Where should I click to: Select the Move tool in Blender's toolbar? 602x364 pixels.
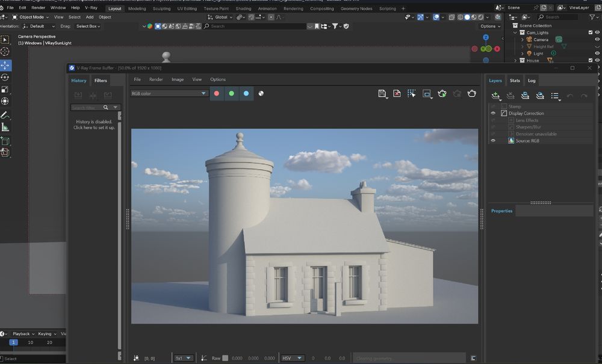pyautogui.click(x=5, y=65)
